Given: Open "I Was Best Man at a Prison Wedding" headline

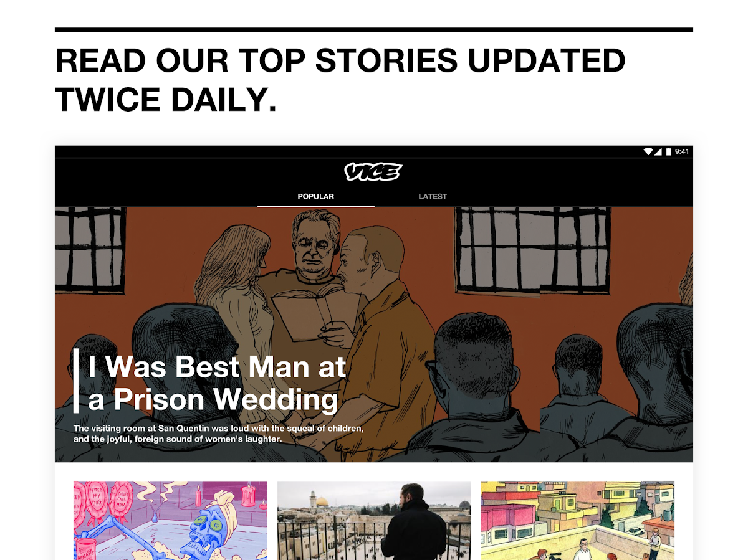Looking at the screenshot, I should pyautogui.click(x=216, y=382).
